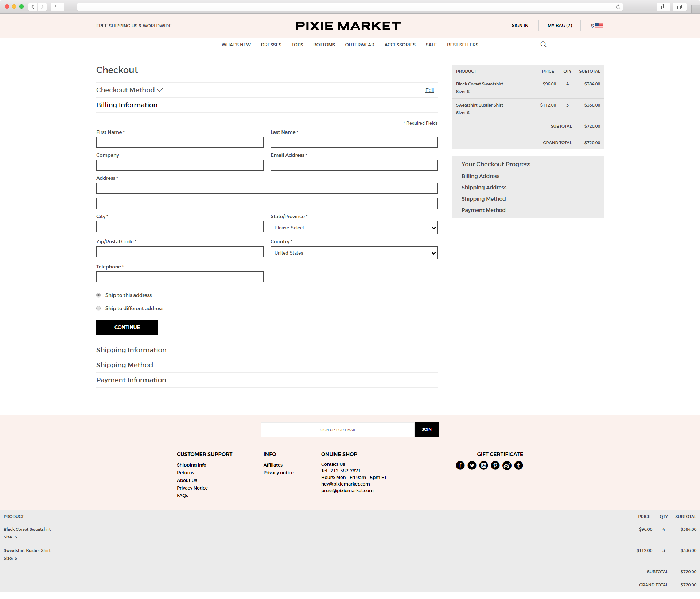The width and height of the screenshot is (700, 599).
Task: Focus the Company field
Action: pyautogui.click(x=180, y=165)
